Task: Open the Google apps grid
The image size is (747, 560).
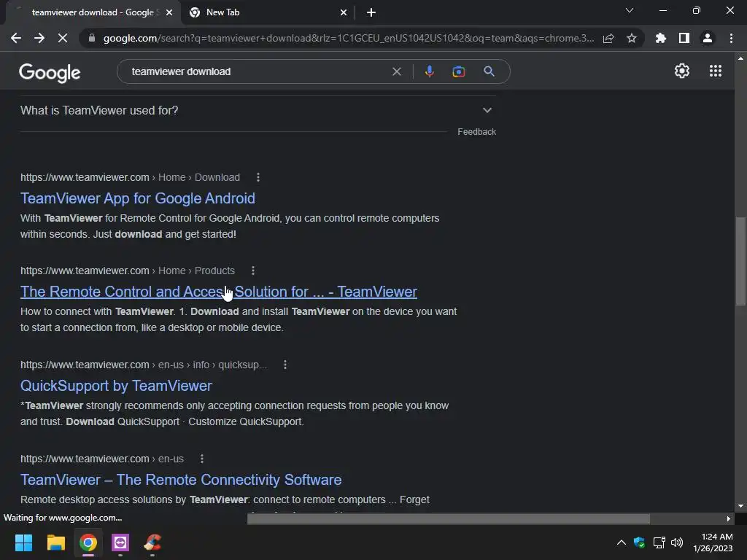Action: (x=716, y=71)
